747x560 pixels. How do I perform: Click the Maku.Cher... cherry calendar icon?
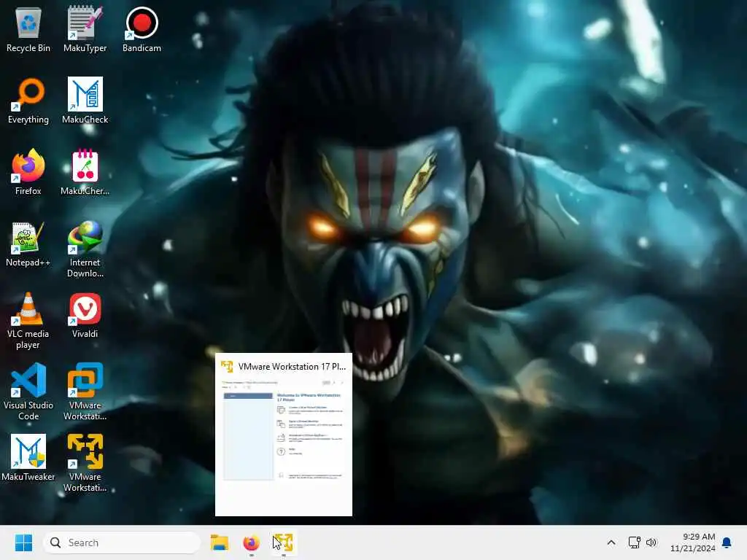tap(85, 172)
